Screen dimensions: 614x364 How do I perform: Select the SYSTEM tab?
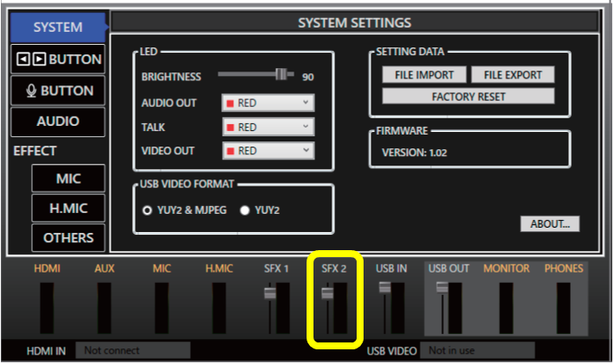click(x=58, y=28)
